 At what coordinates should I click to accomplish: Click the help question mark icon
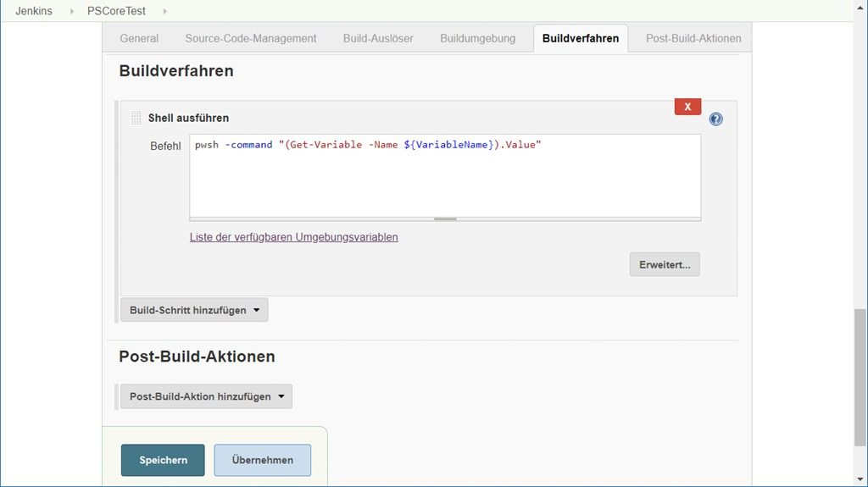point(715,119)
